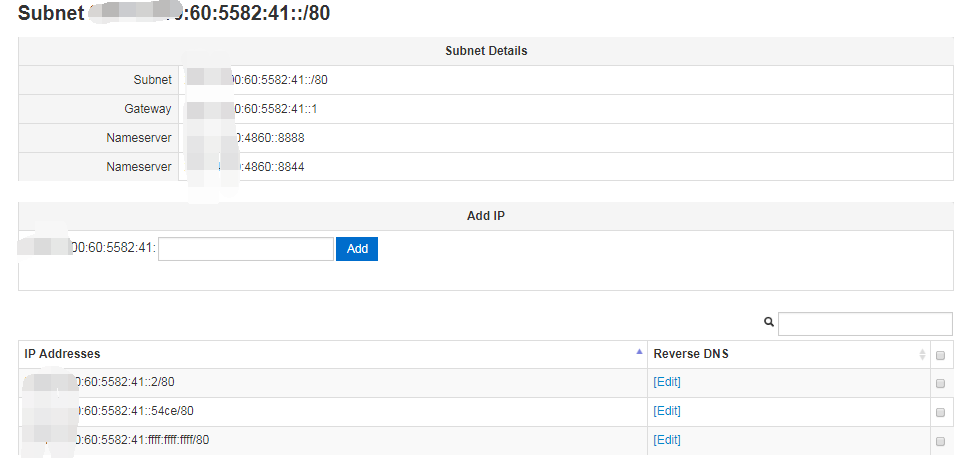Viewport: 970px width, 458px height.
Task: Open Edit for the ffff:ffff:ffff/80 address
Action: click(x=667, y=440)
